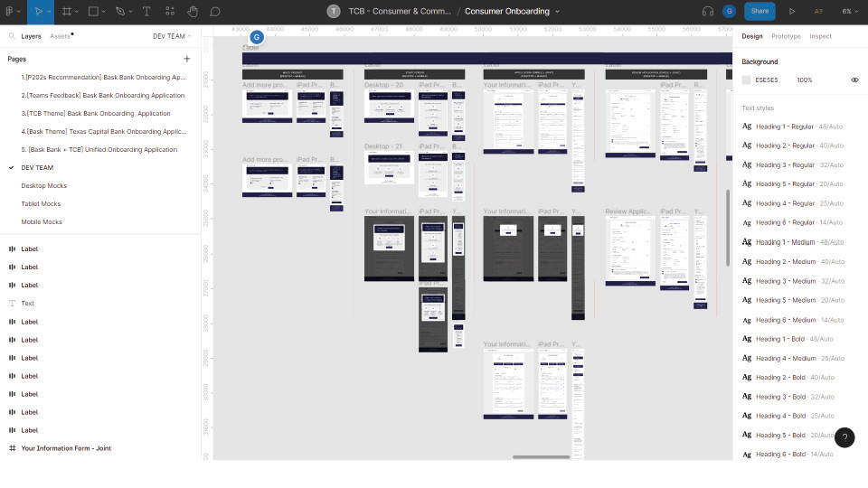Screen dimensions: 868x488
Task: Select the Move tool
Action: [x=36, y=12]
